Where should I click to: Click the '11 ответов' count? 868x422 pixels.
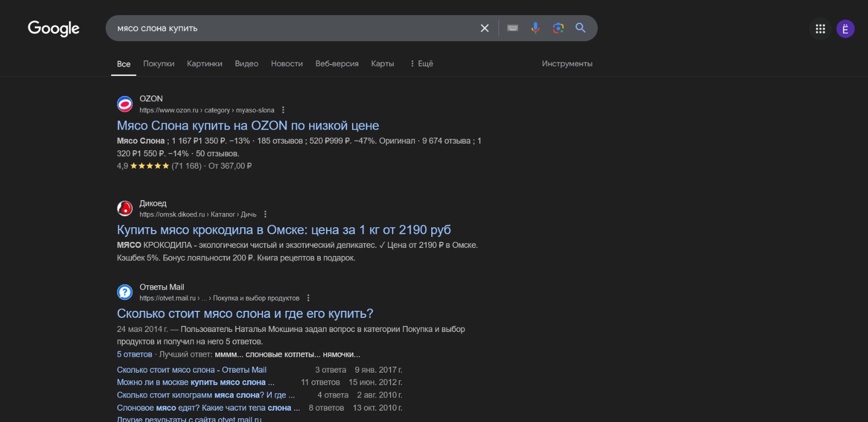[321, 382]
